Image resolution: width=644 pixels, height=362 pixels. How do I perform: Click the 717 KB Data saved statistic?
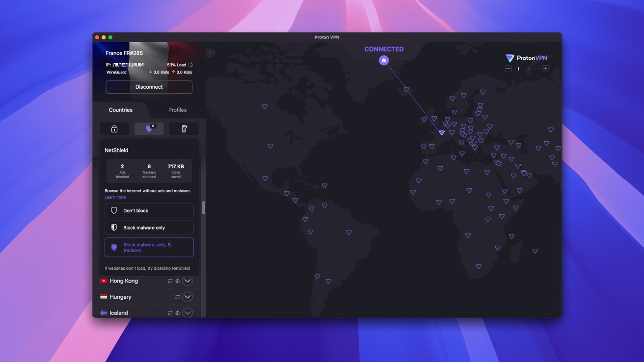tap(176, 171)
